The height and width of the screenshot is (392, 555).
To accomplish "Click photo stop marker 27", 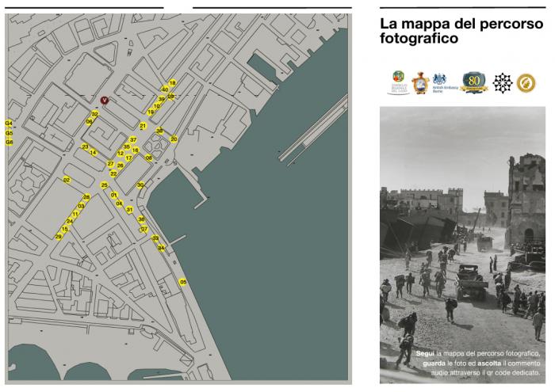I will point(111,164).
